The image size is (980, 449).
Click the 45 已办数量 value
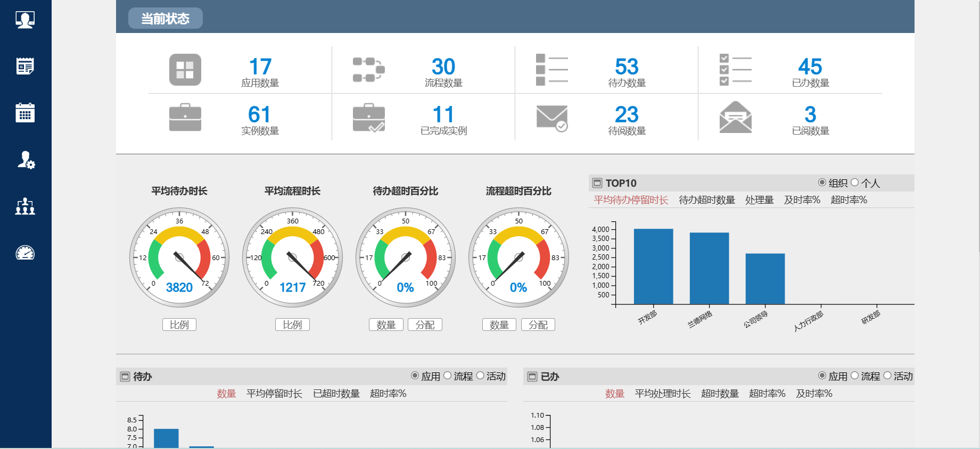[810, 67]
